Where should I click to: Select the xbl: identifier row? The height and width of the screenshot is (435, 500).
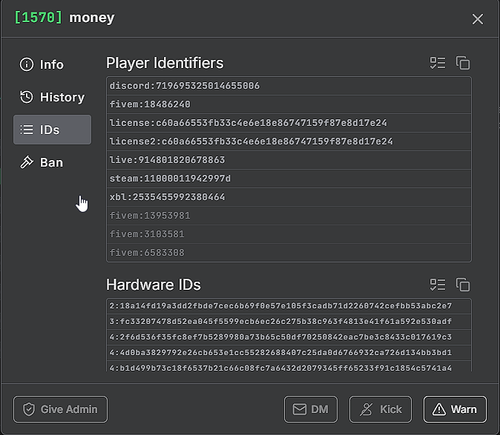289,197
